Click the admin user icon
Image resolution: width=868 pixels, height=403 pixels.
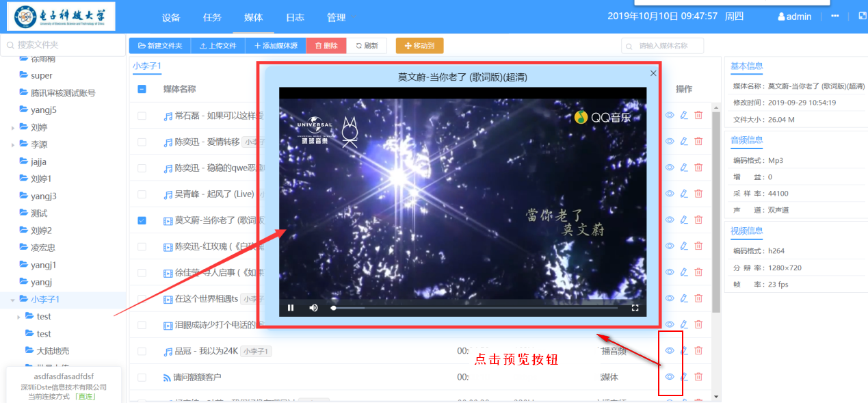(782, 17)
